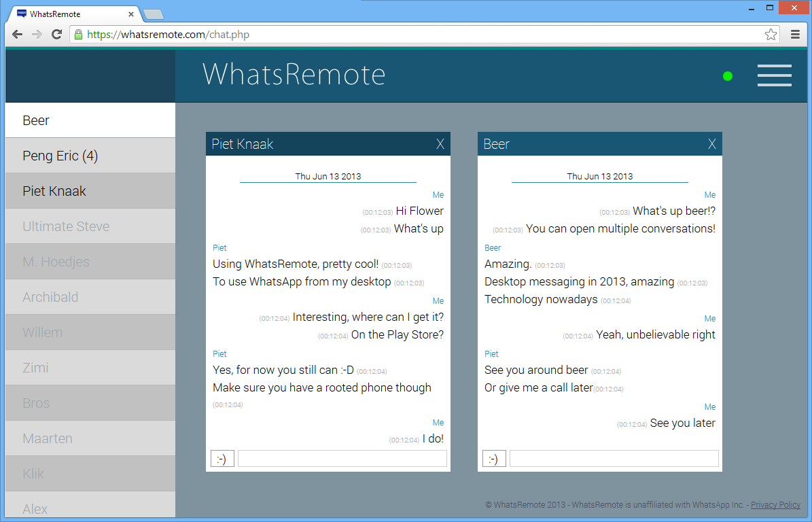Open Peng Eric (4) conversation

pyautogui.click(x=90, y=156)
